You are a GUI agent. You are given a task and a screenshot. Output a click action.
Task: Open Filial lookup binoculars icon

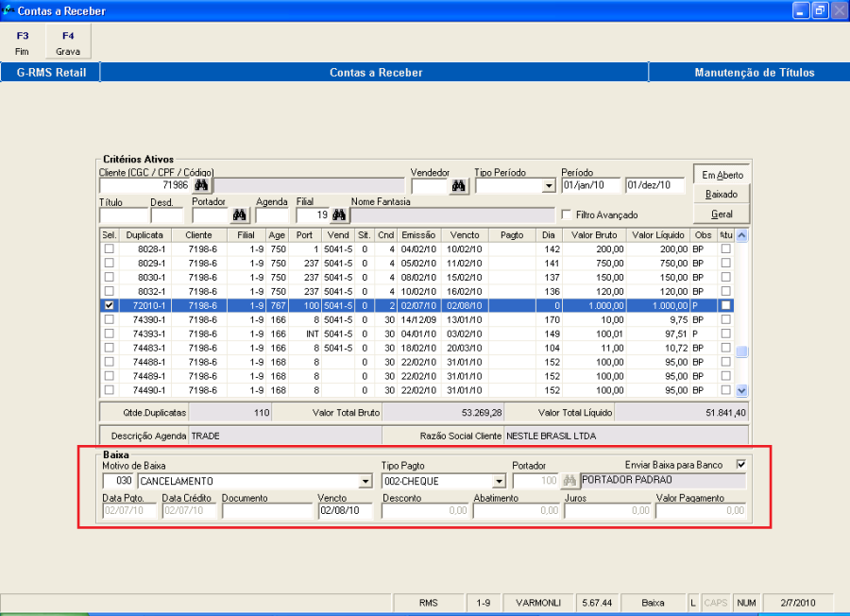coord(339,215)
